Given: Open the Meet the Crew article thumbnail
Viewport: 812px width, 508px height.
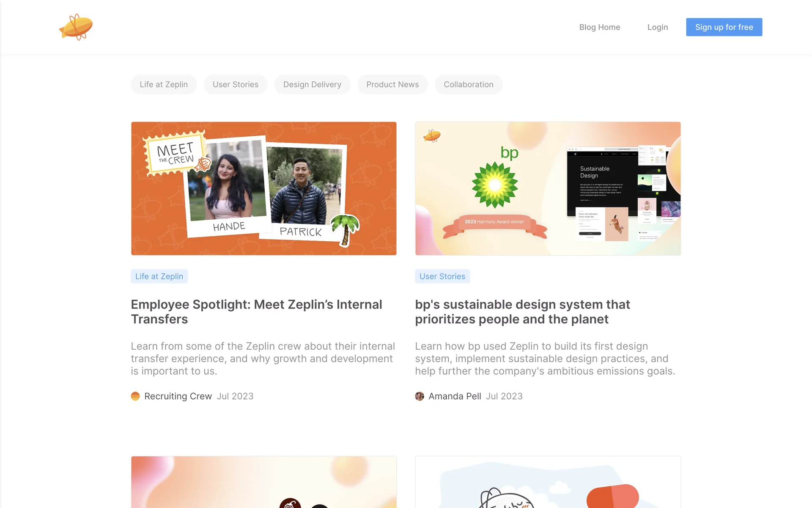Looking at the screenshot, I should 264,188.
